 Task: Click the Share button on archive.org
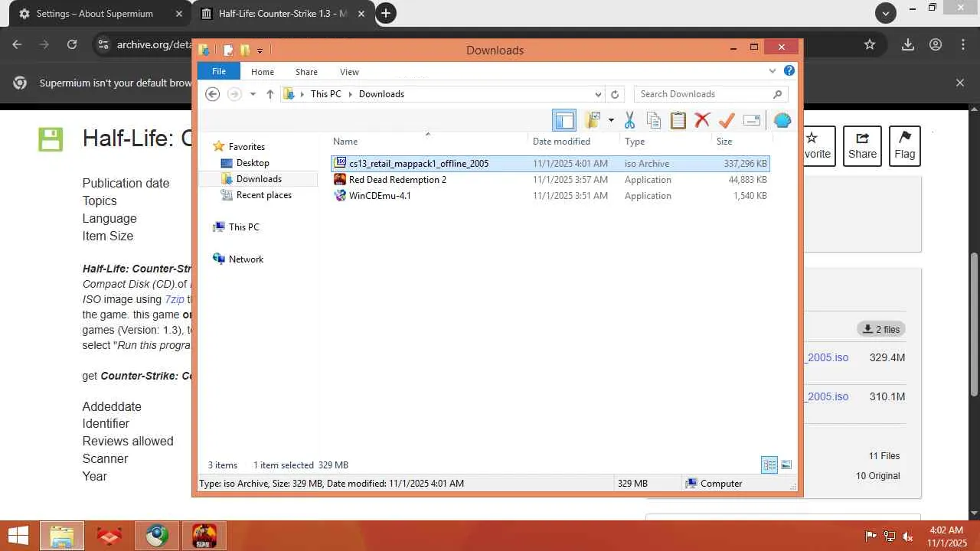click(x=862, y=145)
